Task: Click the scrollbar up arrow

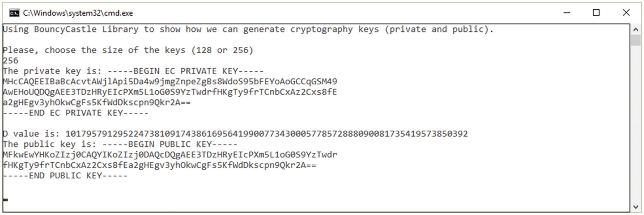Action: 636,29
